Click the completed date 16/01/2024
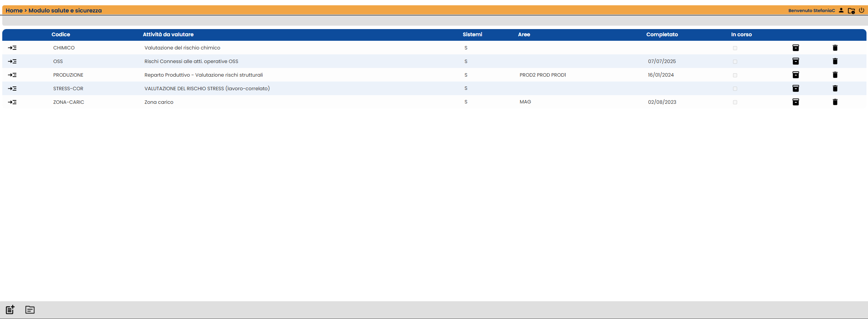Image resolution: width=868 pixels, height=319 pixels. [x=661, y=75]
